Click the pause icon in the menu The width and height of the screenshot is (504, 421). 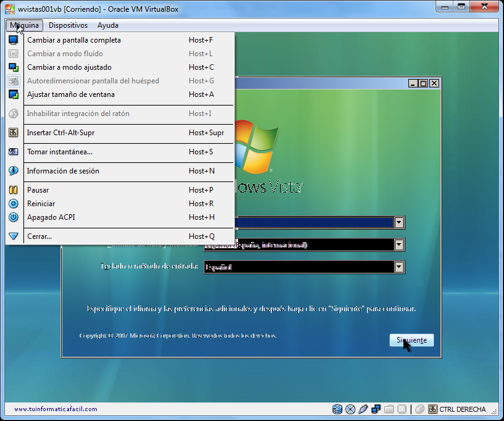pos(13,190)
